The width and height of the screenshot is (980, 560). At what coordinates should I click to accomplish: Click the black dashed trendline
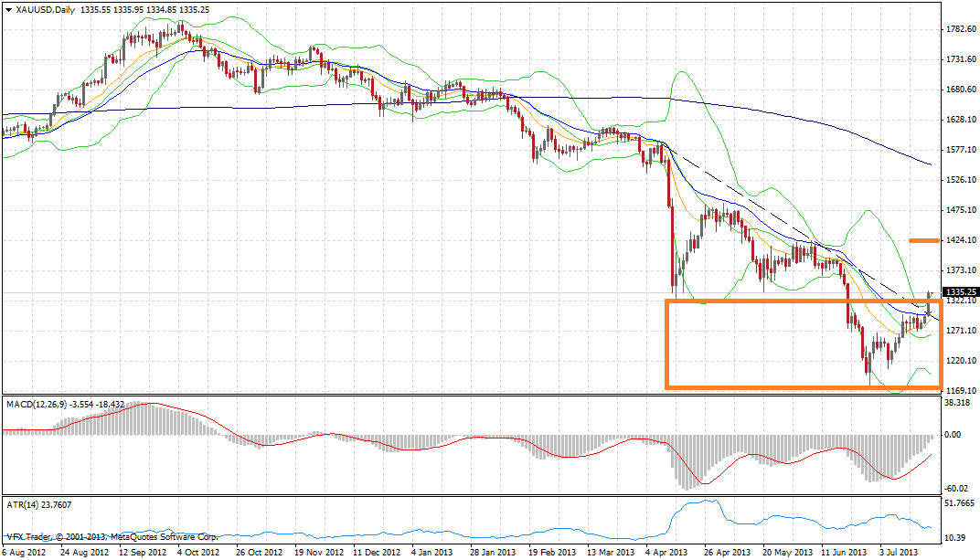click(777, 210)
